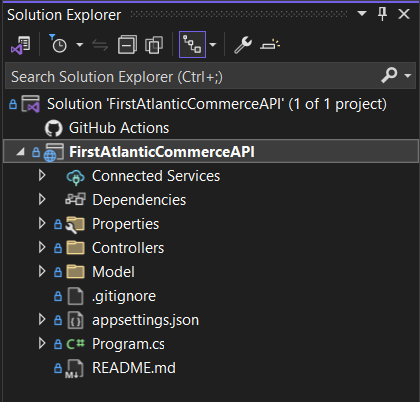Screen dimensions: 420x402
Task: Open search options dropdown arrow
Action: [407, 76]
